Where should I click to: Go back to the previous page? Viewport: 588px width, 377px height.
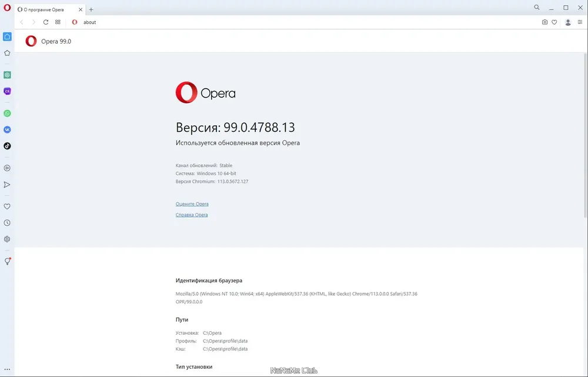click(x=22, y=22)
